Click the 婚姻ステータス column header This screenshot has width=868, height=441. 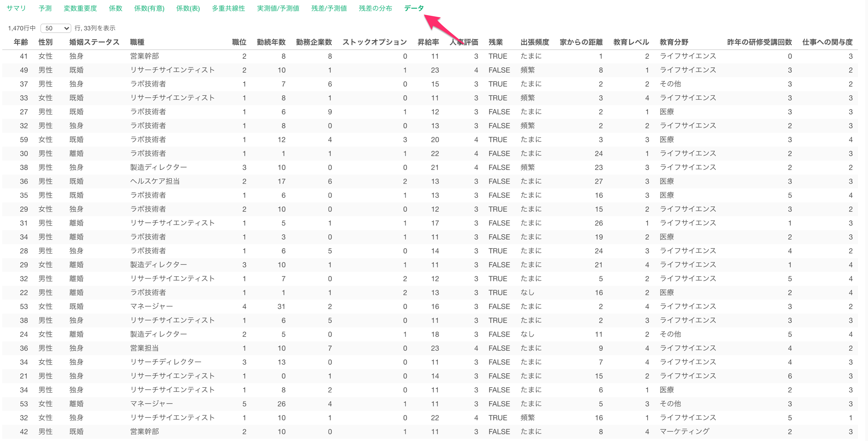tap(94, 42)
